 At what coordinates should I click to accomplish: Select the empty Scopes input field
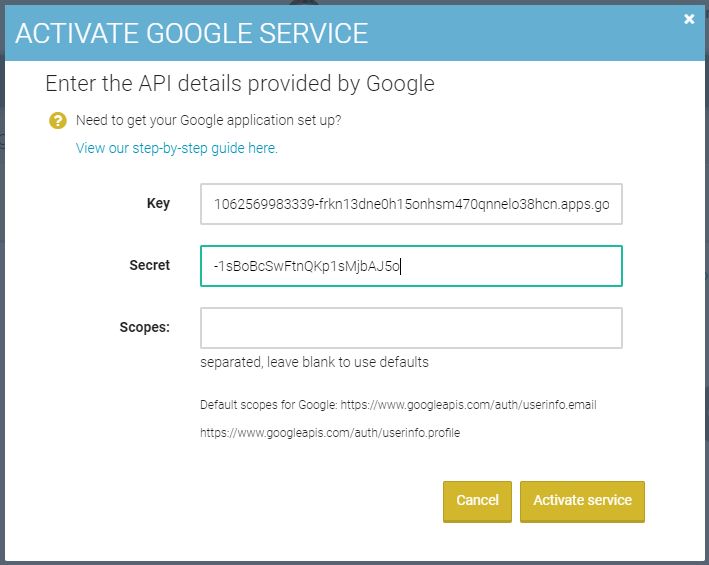click(x=411, y=328)
